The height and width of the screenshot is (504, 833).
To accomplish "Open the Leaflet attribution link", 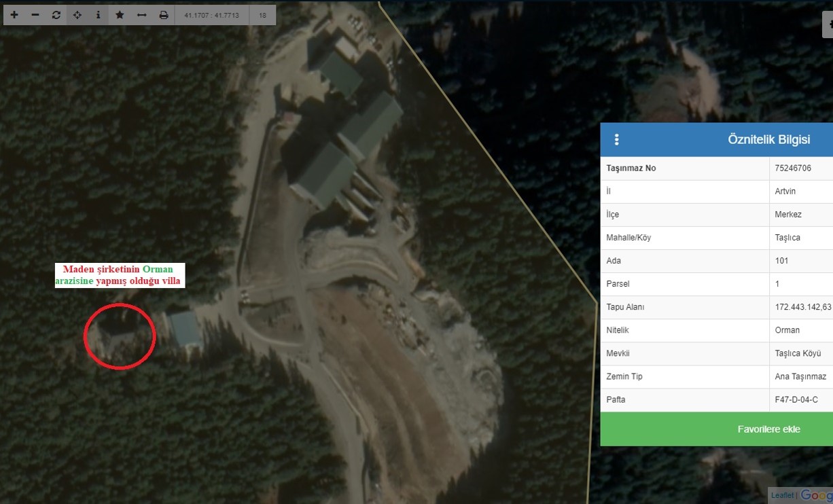I will coord(781,496).
